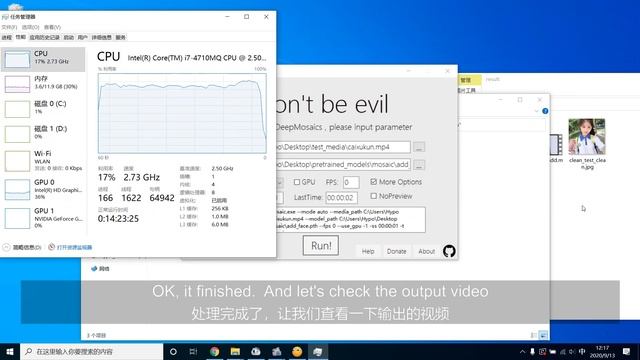
Task: Open the 打开资源监视器 link
Action: (70, 247)
